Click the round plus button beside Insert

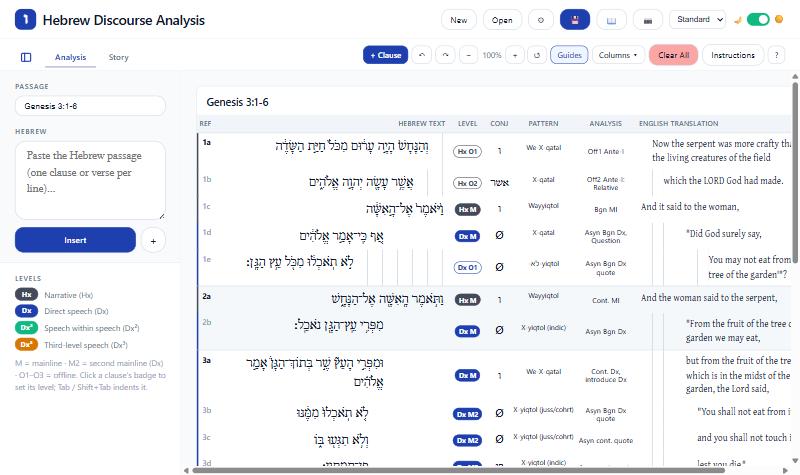(x=153, y=240)
